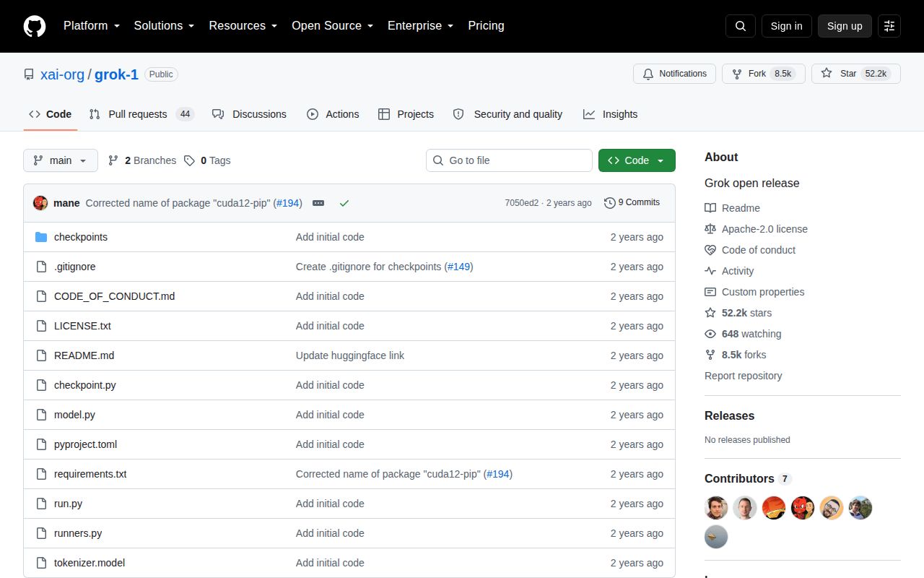The height and width of the screenshot is (578, 924).
Task: Click the green check status icon
Action: pos(344,203)
